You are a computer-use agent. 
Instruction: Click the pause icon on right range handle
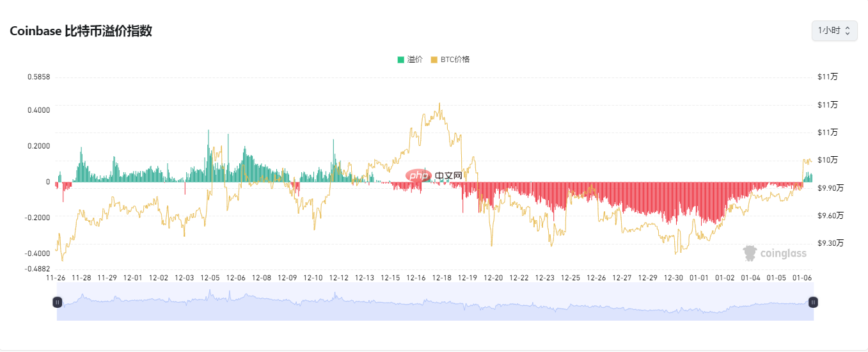(813, 302)
